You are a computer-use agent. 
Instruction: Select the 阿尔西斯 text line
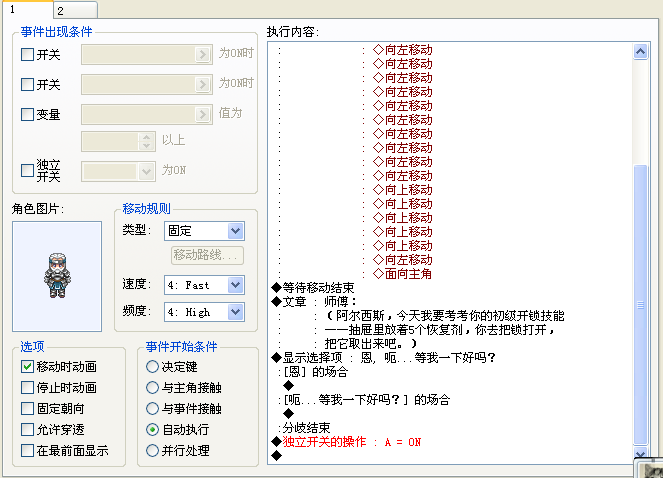click(x=444, y=316)
